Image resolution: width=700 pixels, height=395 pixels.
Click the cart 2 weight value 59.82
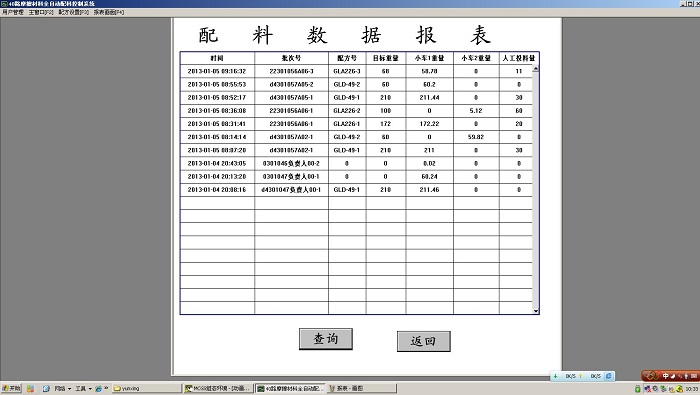pos(476,137)
